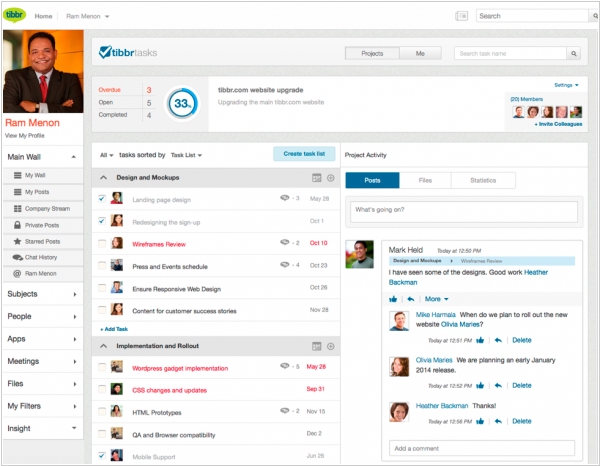
Task: Open Starred Posts in sidebar
Action: (43, 241)
